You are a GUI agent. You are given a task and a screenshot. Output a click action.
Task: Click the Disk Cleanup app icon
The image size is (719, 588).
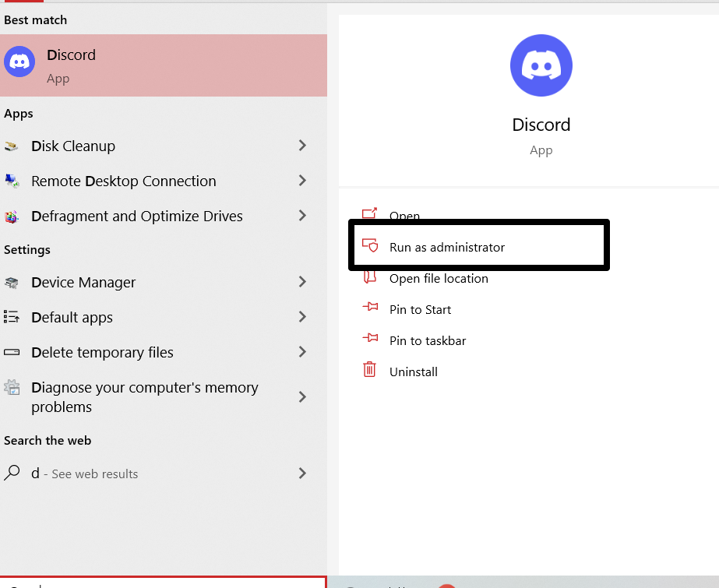click(12, 146)
